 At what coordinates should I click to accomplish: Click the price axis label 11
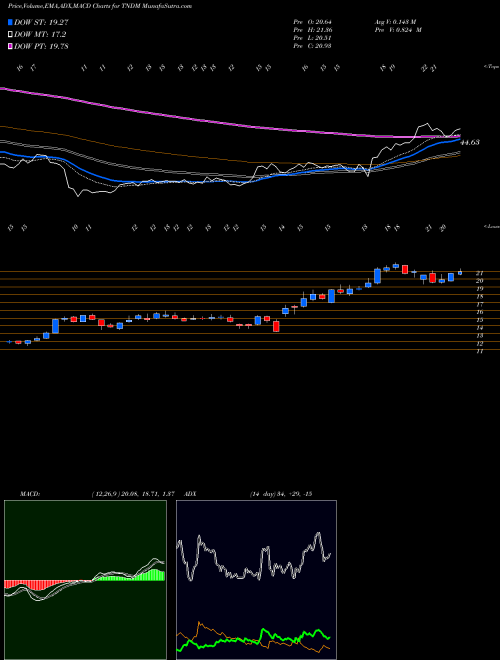[x=479, y=351]
